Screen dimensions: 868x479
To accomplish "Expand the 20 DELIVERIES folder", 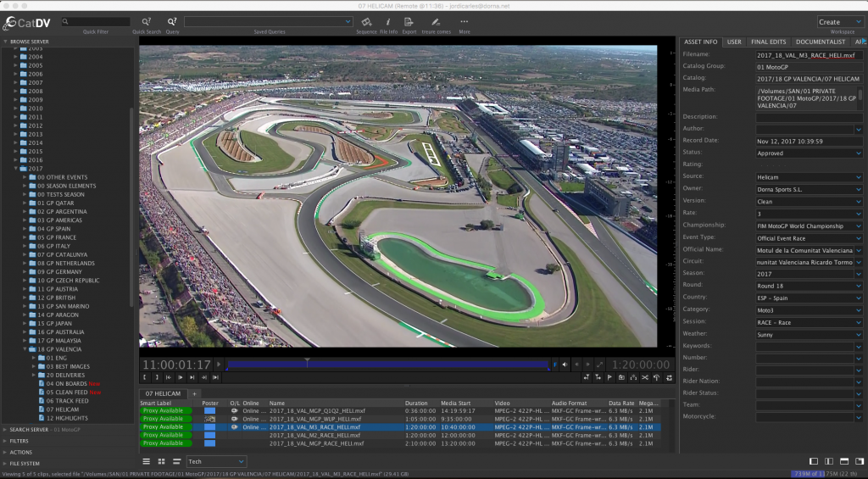I will tap(35, 375).
